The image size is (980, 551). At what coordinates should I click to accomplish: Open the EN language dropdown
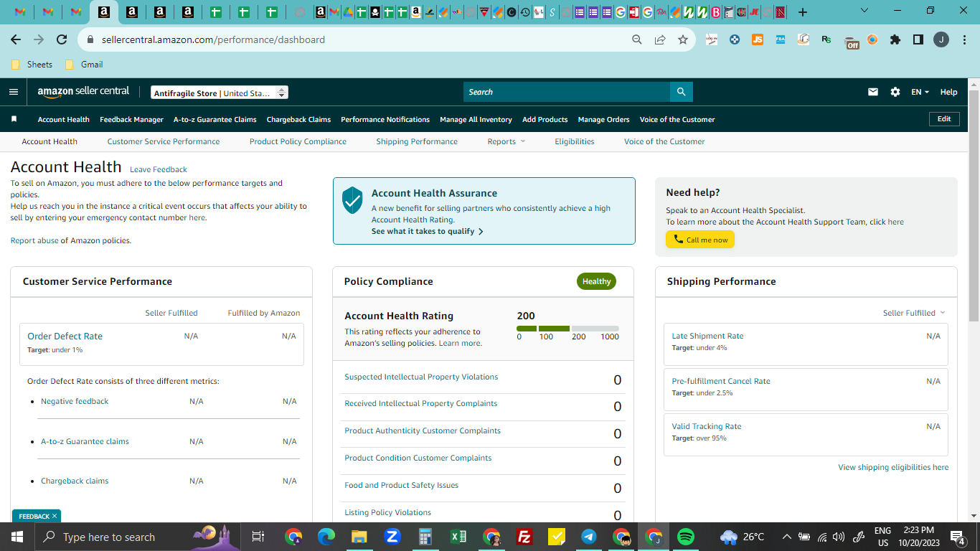[x=920, y=92]
